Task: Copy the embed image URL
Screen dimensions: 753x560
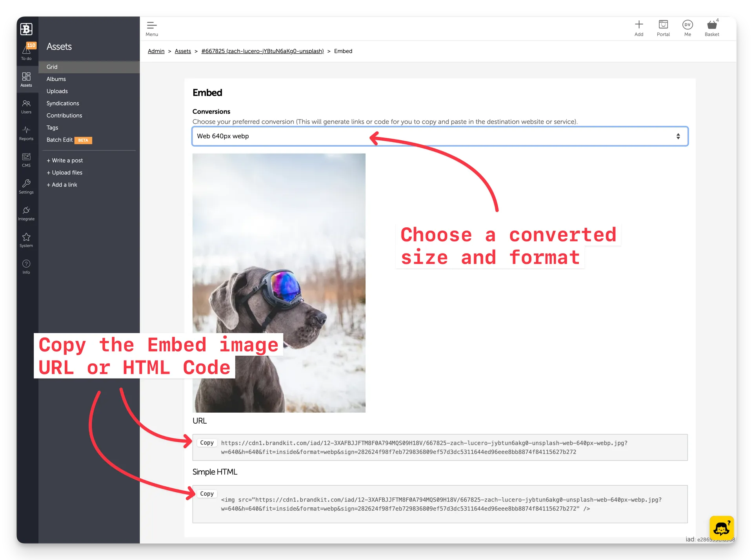Action: point(207,442)
